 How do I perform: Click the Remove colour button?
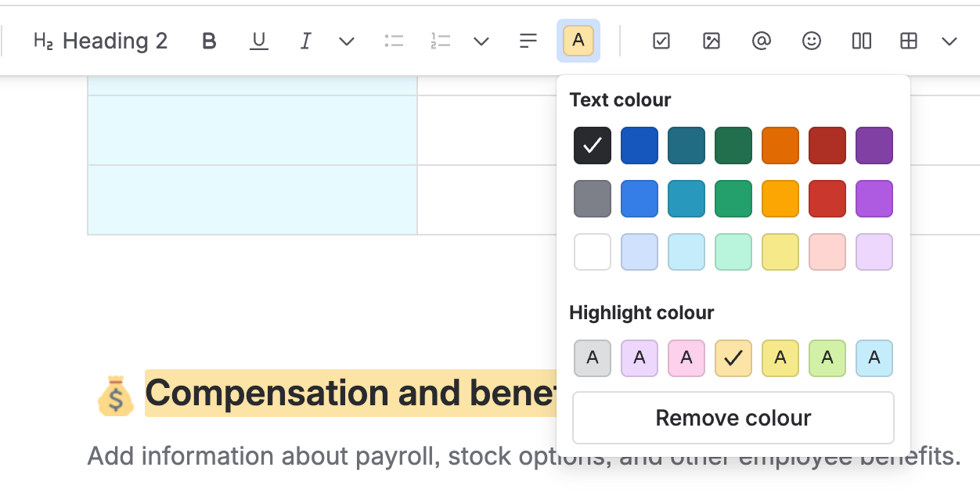(733, 417)
